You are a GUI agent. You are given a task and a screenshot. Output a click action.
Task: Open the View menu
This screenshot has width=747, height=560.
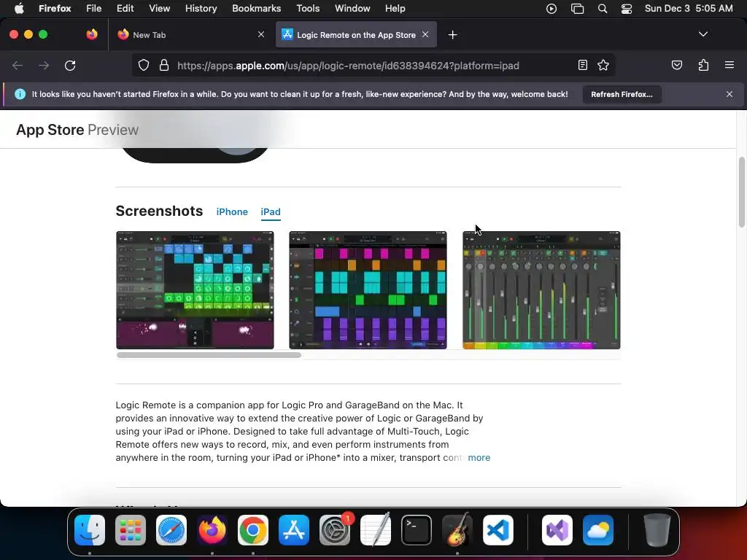(x=159, y=9)
